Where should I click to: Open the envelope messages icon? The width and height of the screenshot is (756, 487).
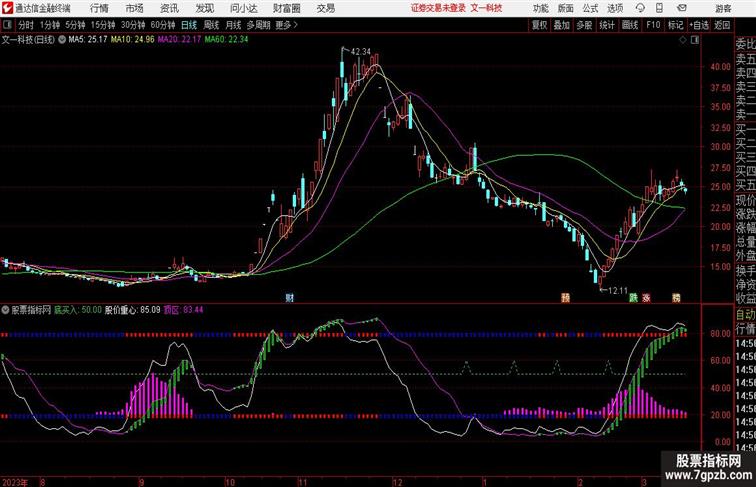coord(682,8)
